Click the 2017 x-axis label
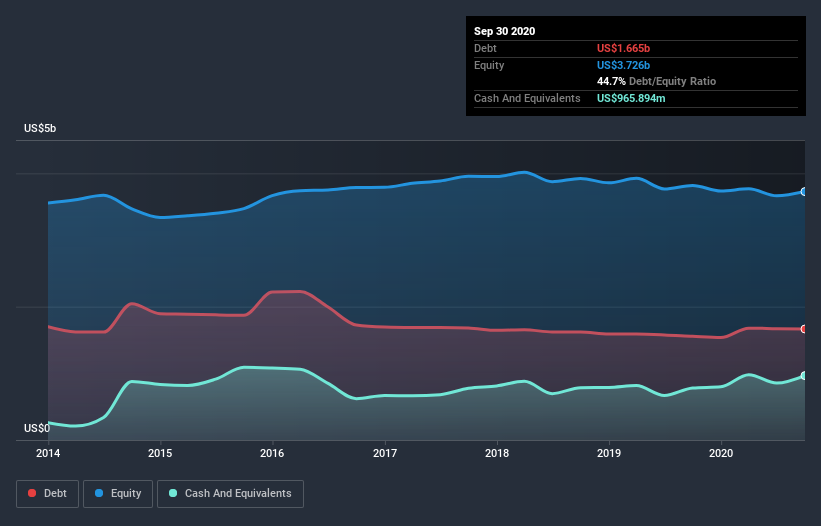The width and height of the screenshot is (821, 526). [385, 453]
